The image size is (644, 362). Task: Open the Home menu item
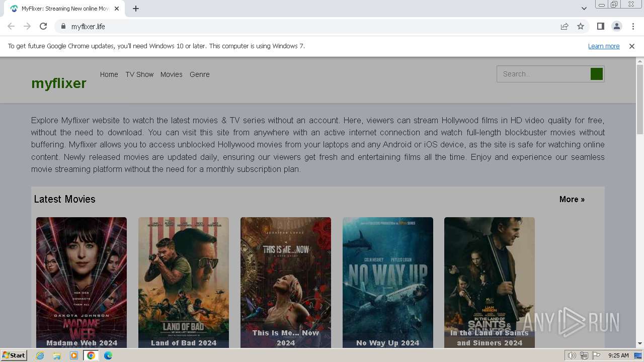(109, 74)
